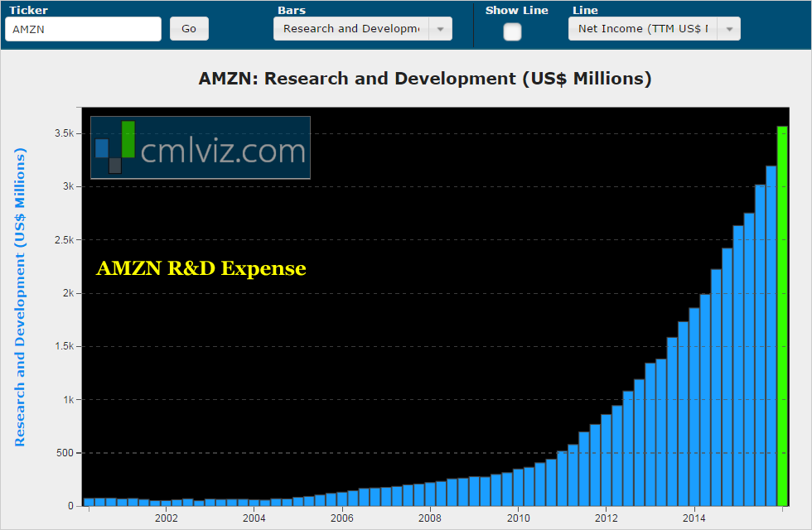
Task: Click the Ticker input field containing AMZN
Action: coord(84,29)
